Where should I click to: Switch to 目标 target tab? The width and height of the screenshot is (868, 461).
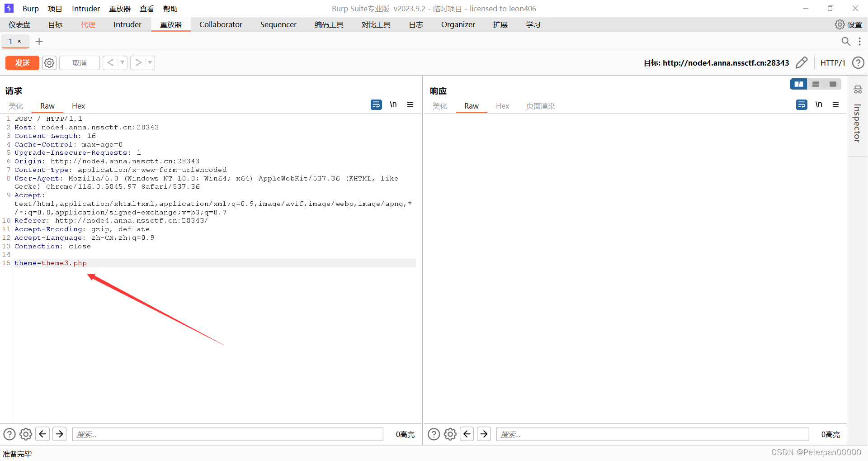55,24
